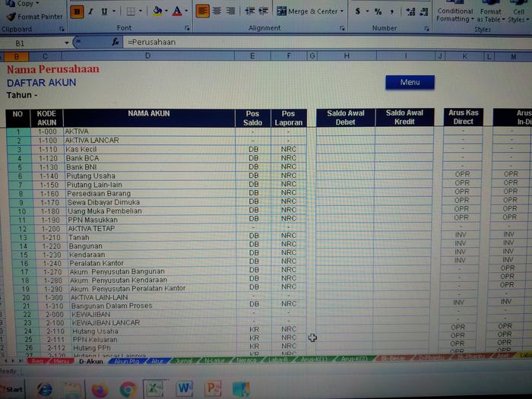Open Firefox from the taskbar
The width and height of the screenshot is (532, 399).
[x=100, y=389]
